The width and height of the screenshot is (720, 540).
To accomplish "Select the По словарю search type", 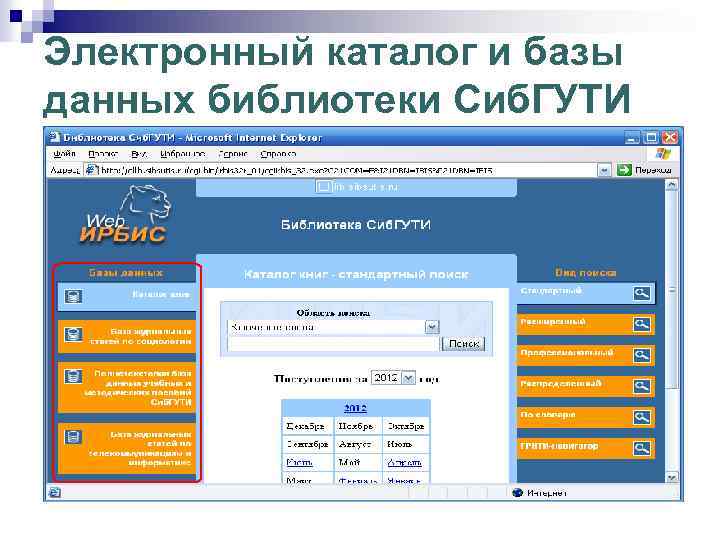I will click(586, 417).
